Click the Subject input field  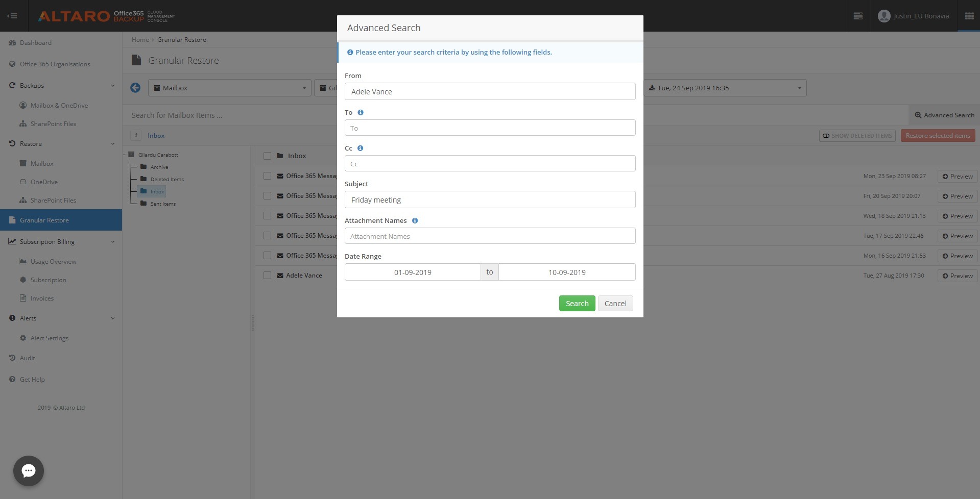coord(490,199)
